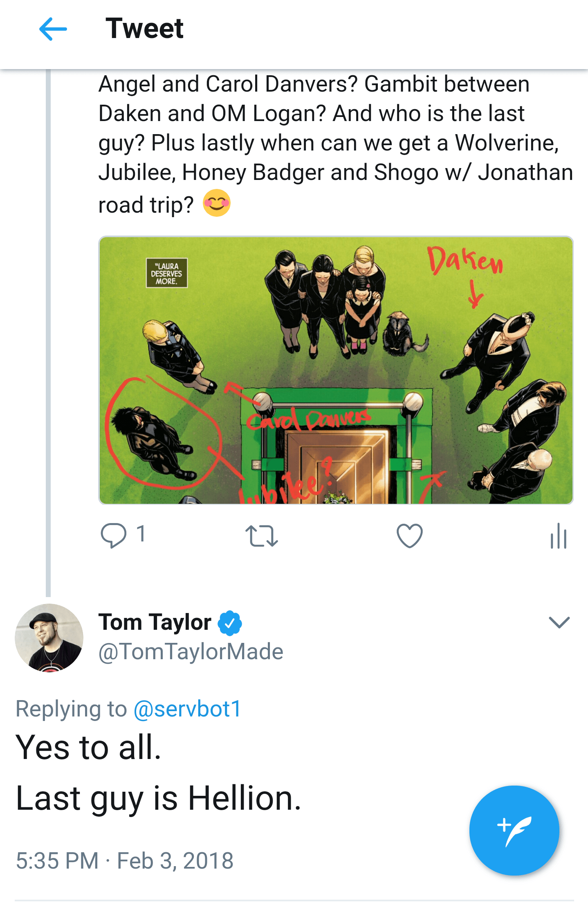Tap the smiling emoji in the tweet

(217, 203)
